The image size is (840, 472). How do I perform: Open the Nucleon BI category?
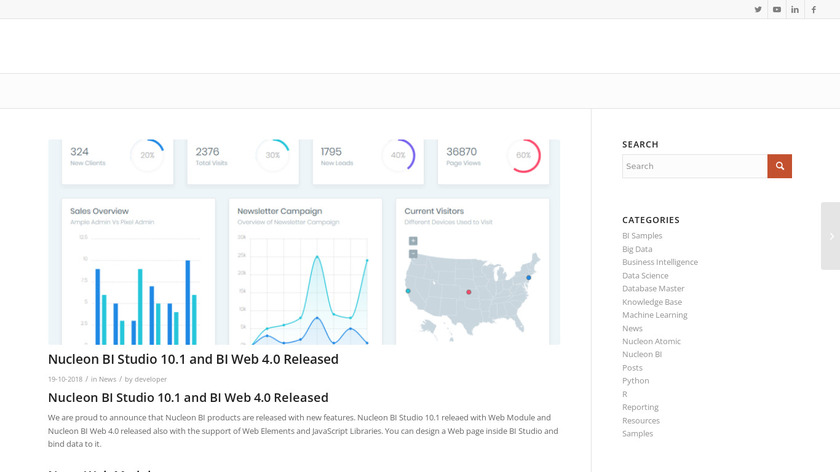(642, 354)
